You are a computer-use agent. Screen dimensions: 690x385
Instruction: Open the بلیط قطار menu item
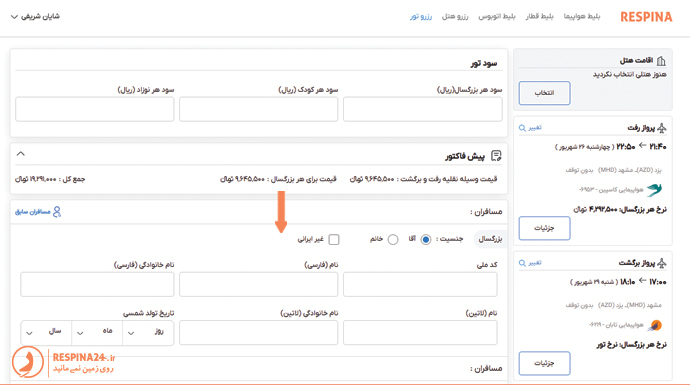pyautogui.click(x=540, y=17)
